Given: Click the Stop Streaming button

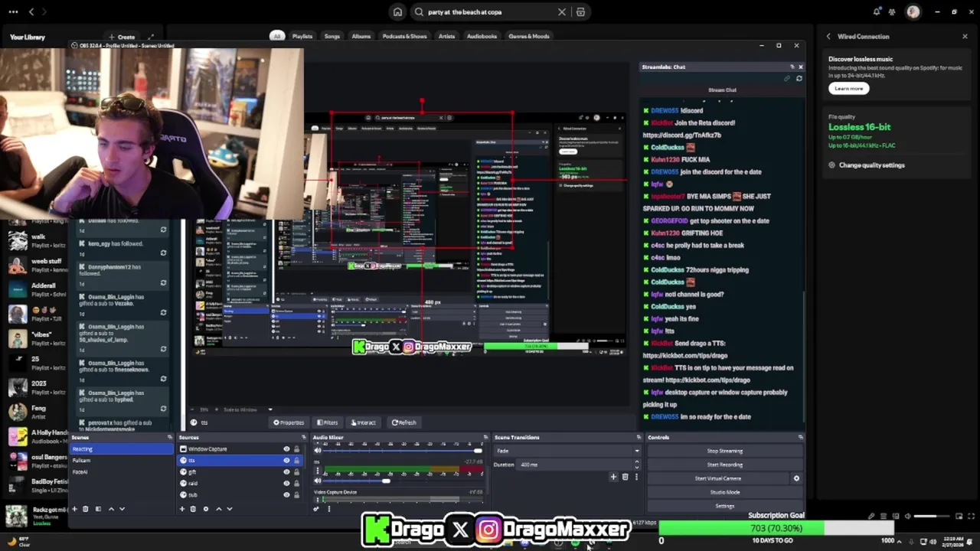Looking at the screenshot, I should click(x=724, y=451).
